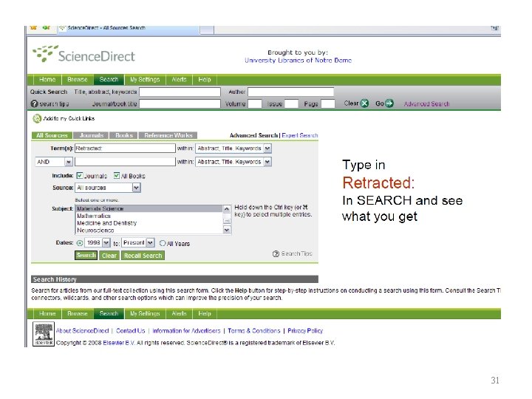Select Materials Science in Subject list

tap(149, 208)
